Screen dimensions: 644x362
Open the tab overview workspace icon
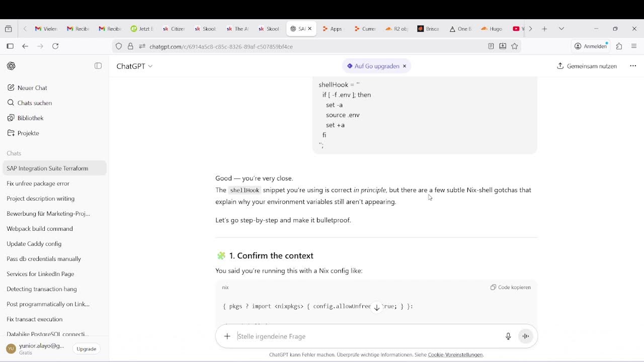click(9, 29)
